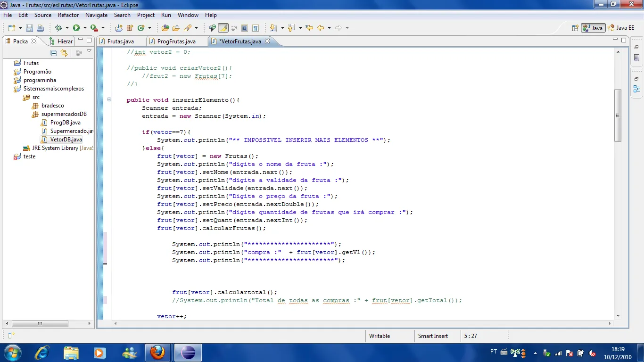Open the Refactor menu
644x362 pixels.
(68, 15)
